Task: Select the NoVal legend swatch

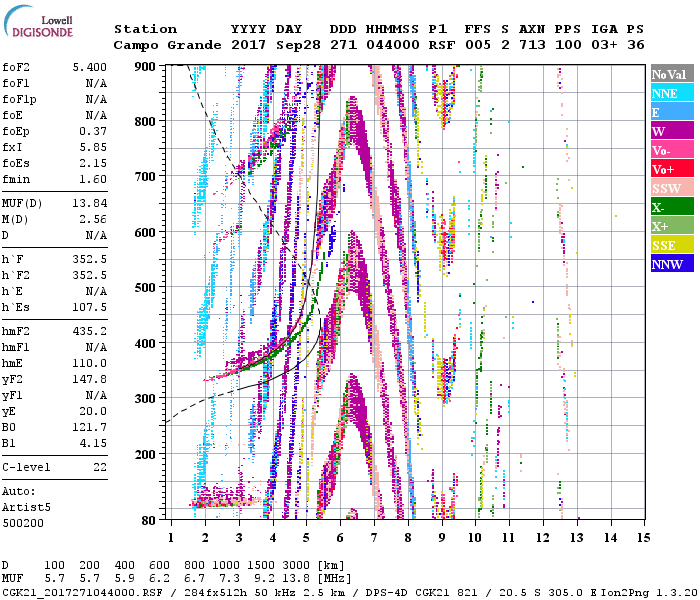Action: [670, 74]
